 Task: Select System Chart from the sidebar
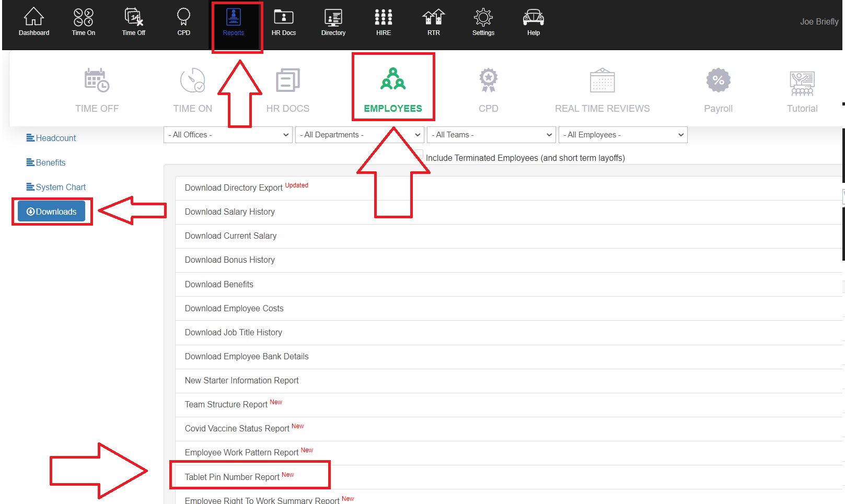coord(56,186)
